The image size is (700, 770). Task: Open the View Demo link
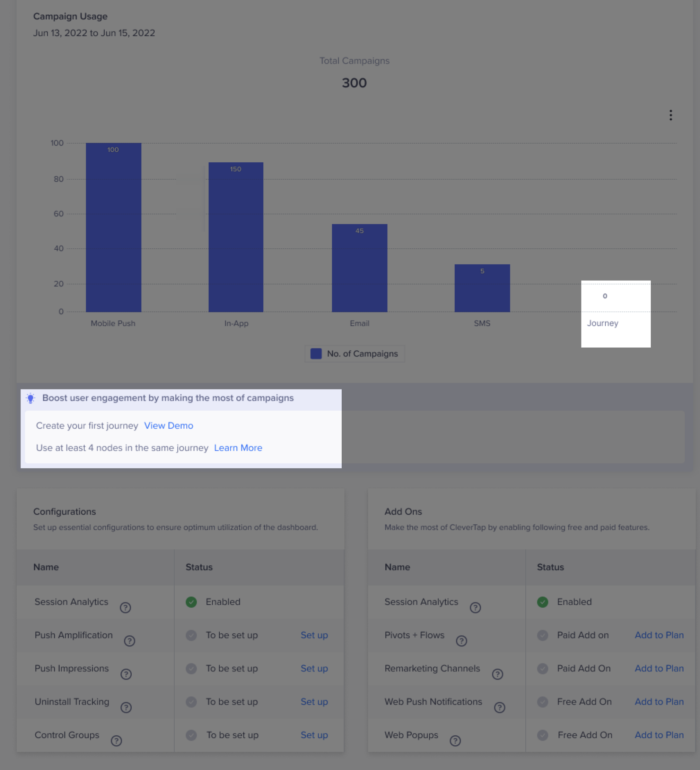click(x=168, y=426)
